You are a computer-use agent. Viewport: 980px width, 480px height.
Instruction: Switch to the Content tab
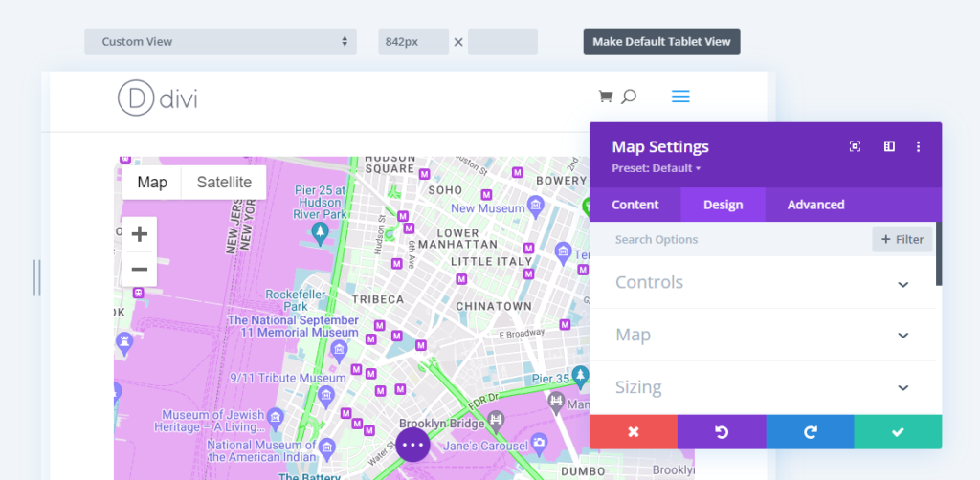(635, 205)
